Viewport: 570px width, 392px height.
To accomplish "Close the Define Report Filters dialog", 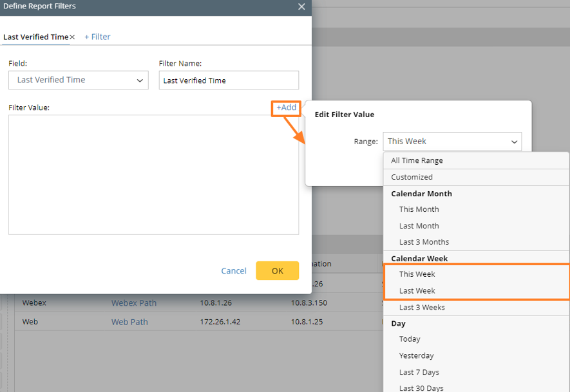I will pyautogui.click(x=301, y=6).
